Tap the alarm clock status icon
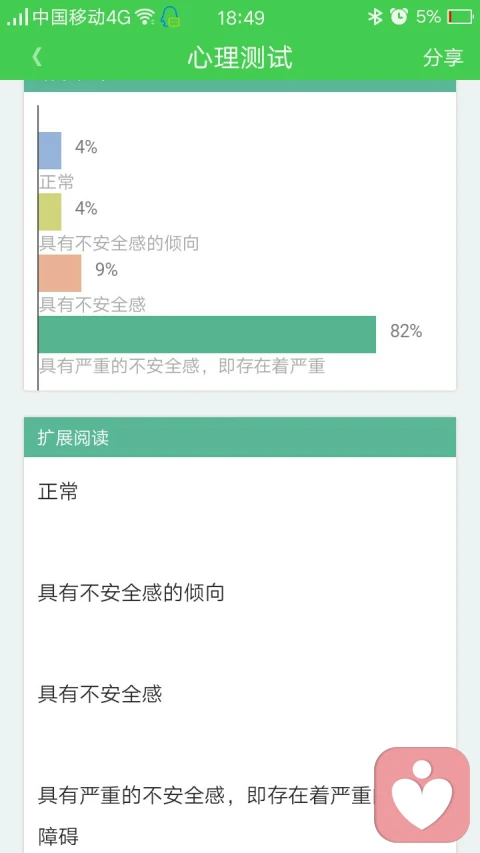 tap(399, 17)
